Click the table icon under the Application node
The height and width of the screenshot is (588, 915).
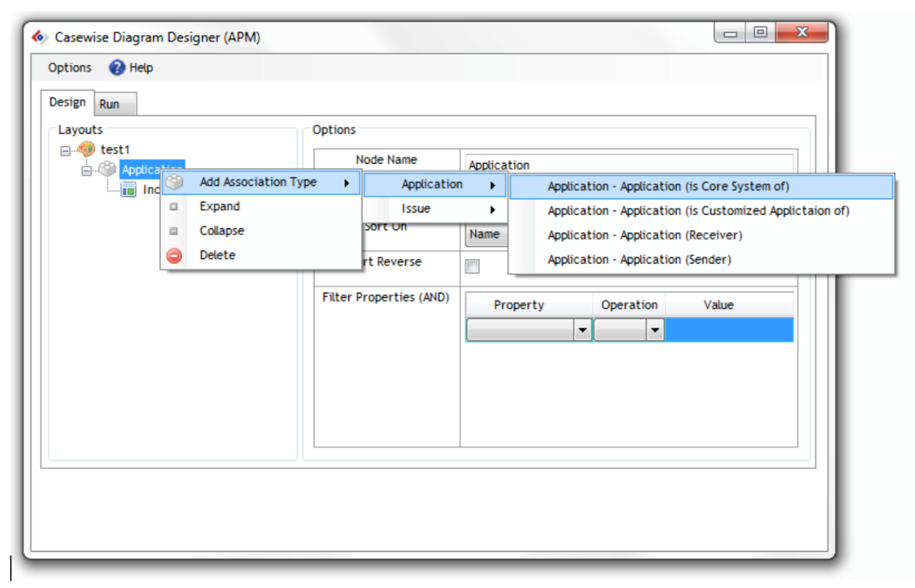[x=128, y=190]
